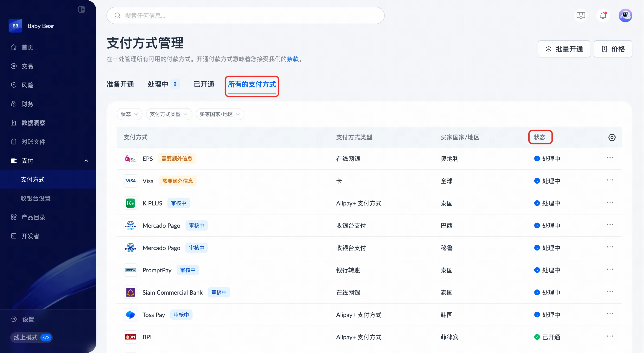
Task: Click 韩国 in the Toss Pay row
Action: (x=447, y=315)
